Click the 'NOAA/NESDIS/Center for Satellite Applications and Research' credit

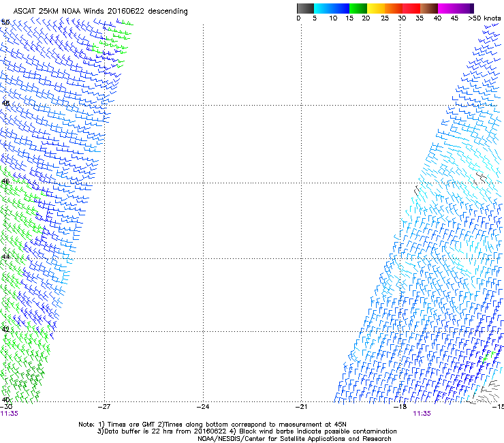coord(294,439)
